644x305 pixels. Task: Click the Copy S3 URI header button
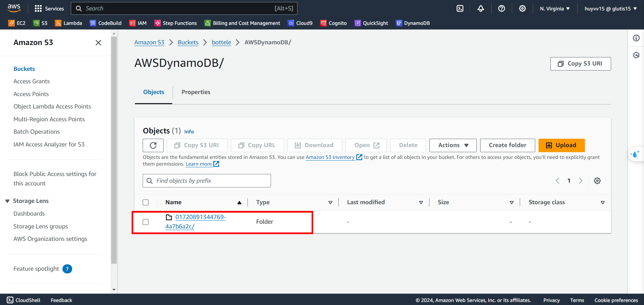[580, 64]
